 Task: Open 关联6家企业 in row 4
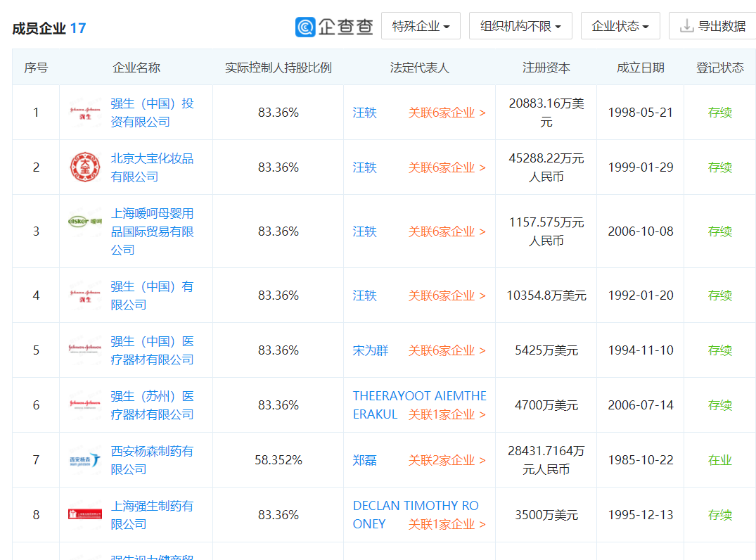[447, 295]
